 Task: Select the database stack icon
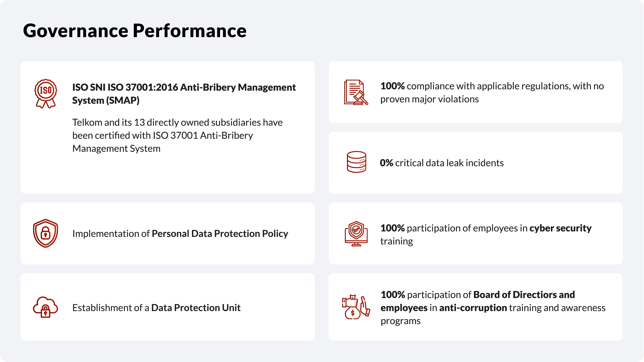click(356, 162)
